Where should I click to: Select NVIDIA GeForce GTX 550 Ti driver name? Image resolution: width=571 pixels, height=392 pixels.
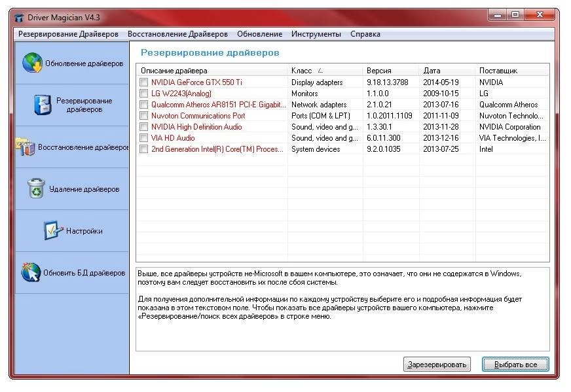(x=196, y=82)
